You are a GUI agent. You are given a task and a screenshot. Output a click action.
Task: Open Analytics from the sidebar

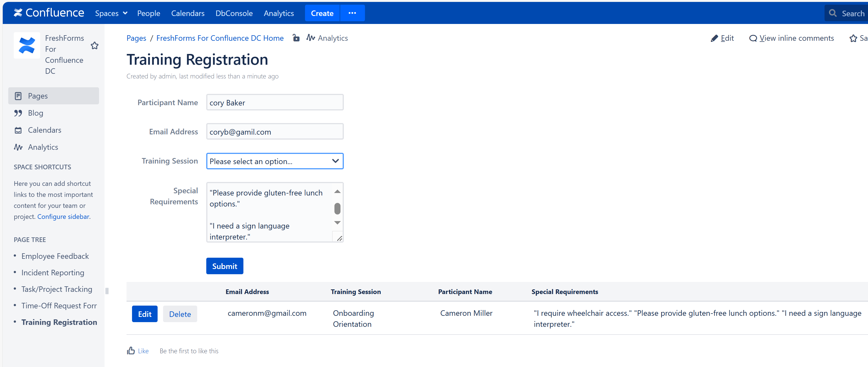click(x=43, y=147)
